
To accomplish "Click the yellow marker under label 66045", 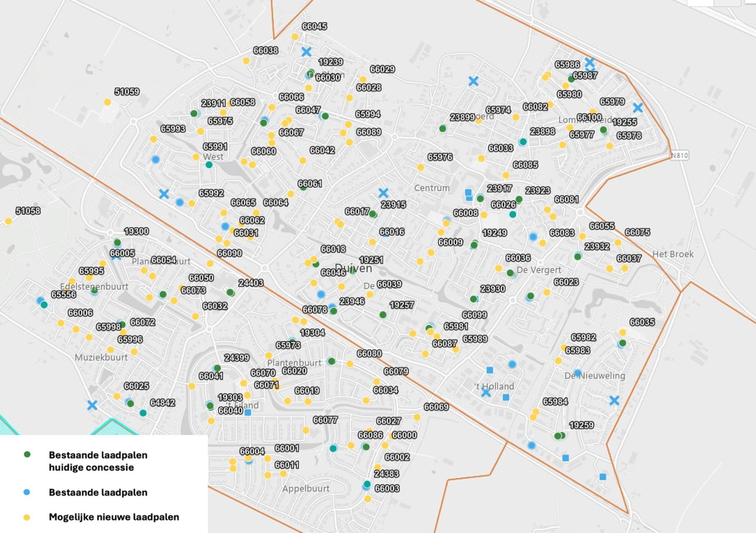I will pos(295,37).
